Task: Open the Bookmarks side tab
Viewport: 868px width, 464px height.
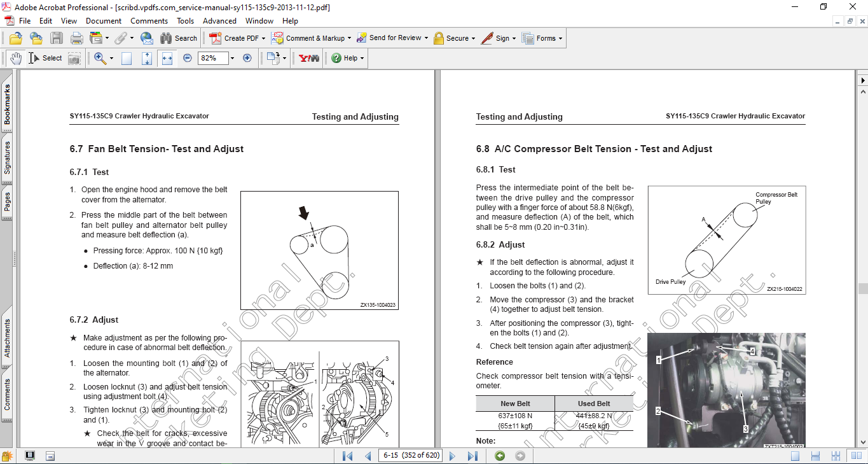Action: coord(7,105)
